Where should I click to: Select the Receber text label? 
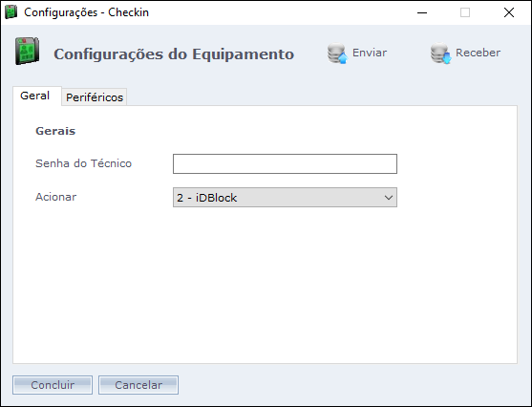tap(478, 53)
